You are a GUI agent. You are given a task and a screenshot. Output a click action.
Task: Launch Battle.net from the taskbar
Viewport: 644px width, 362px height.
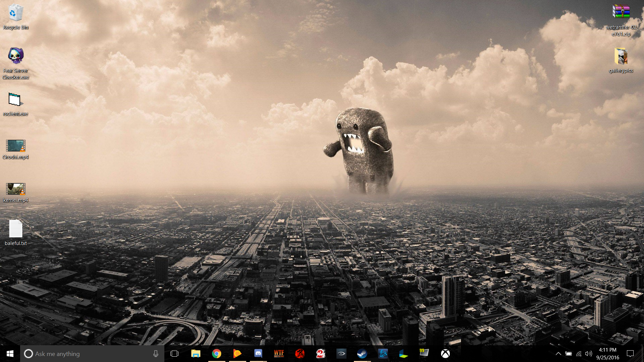(383, 354)
